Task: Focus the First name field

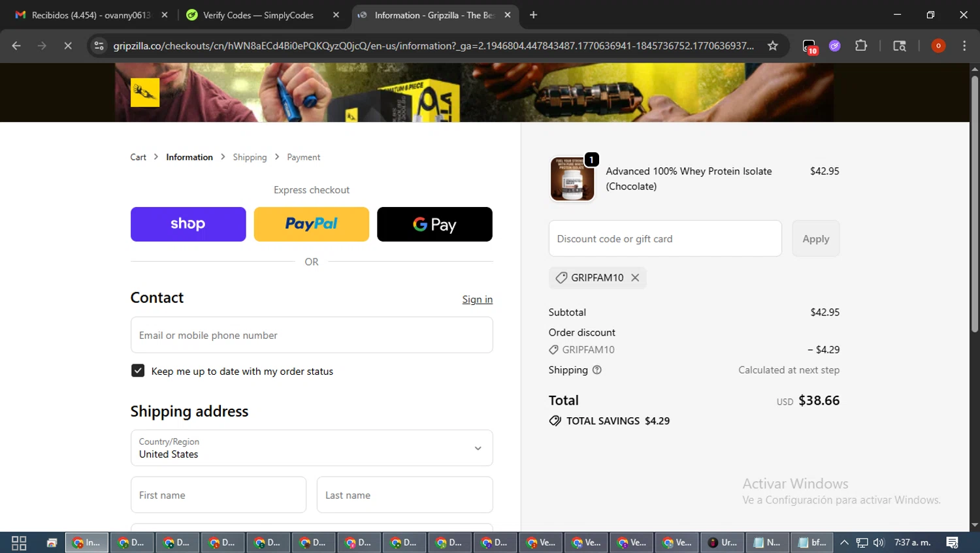Action: click(218, 495)
